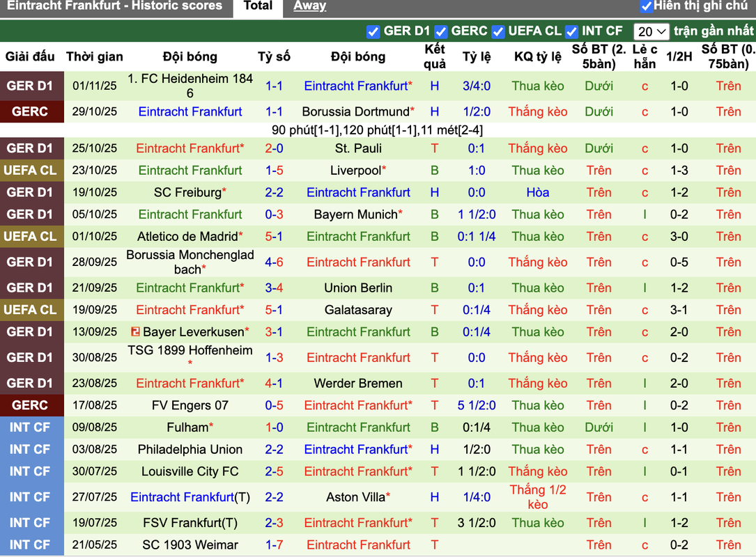Click Eintracht Frankfurt in SC Freiburg row

pos(358,193)
